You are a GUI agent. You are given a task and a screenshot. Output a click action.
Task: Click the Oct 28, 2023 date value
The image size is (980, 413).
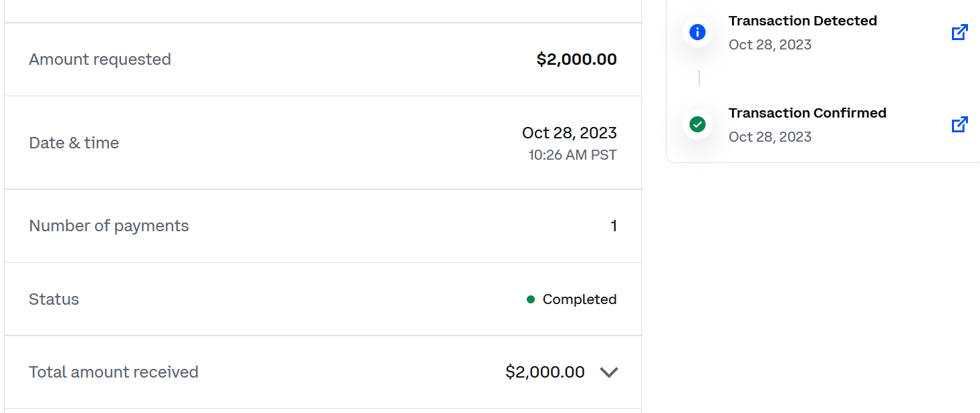click(570, 133)
